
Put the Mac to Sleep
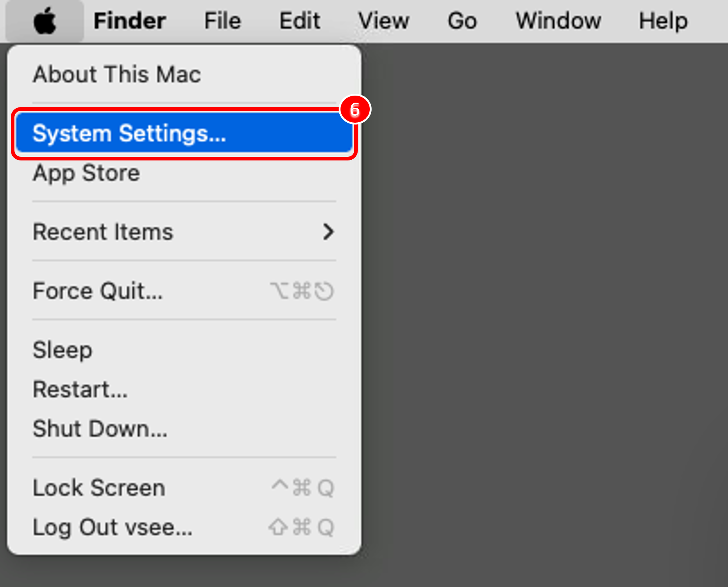pos(63,350)
